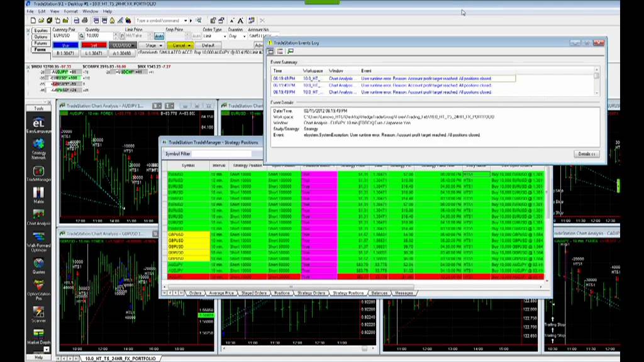Launch TradeManager from the Tools sidebar
644x362 pixels.
38,173
